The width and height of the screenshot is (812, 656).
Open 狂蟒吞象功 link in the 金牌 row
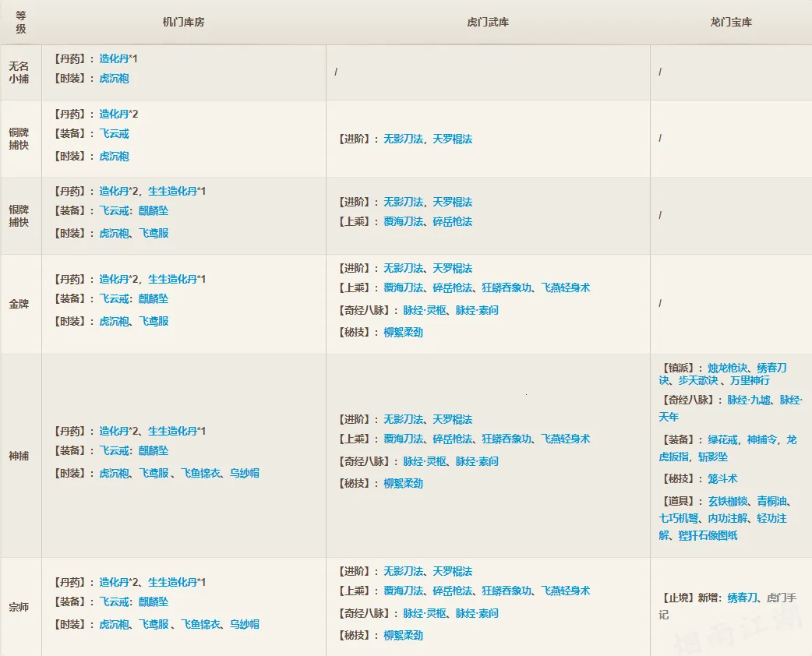[x=507, y=288]
